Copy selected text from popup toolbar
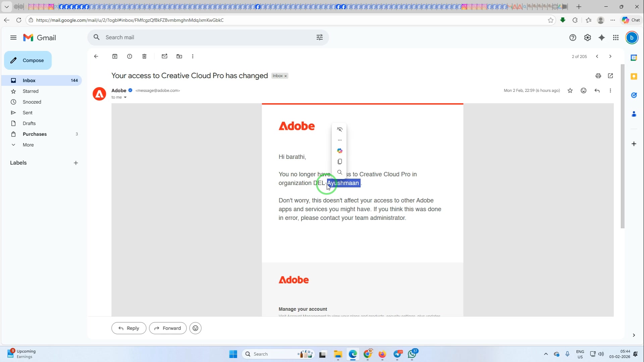Image resolution: width=644 pixels, height=362 pixels. [x=339, y=162]
